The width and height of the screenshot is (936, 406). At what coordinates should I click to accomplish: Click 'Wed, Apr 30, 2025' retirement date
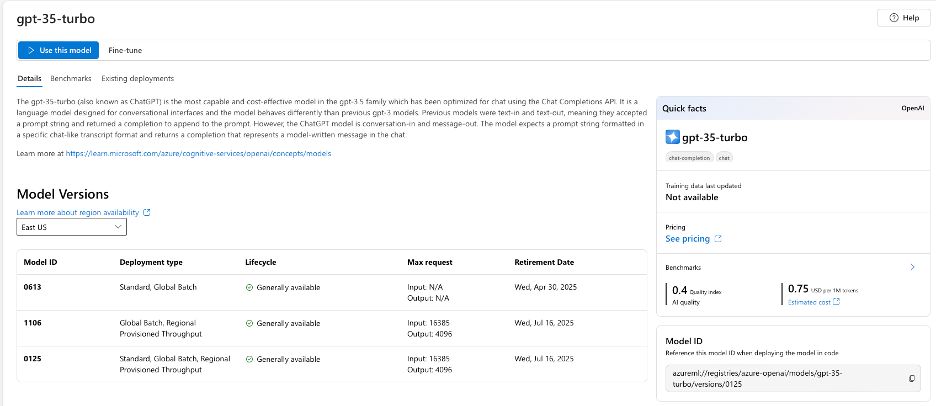(x=546, y=287)
